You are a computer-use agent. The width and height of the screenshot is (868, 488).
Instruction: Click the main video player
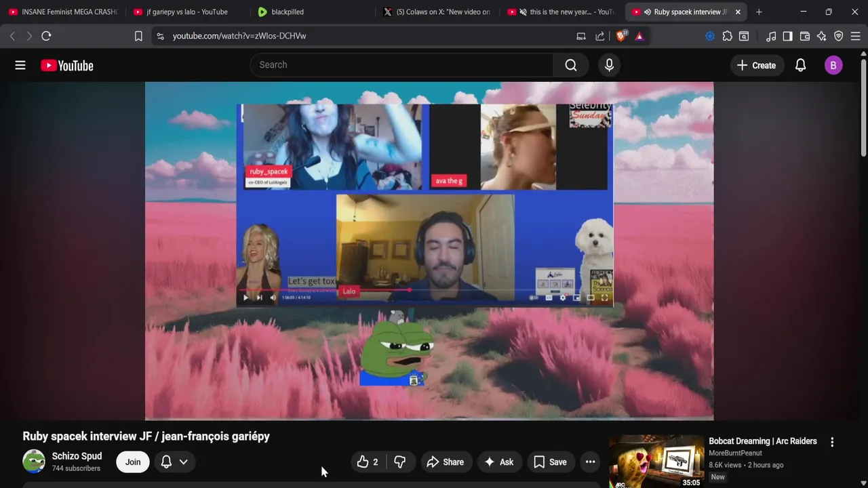429,251
